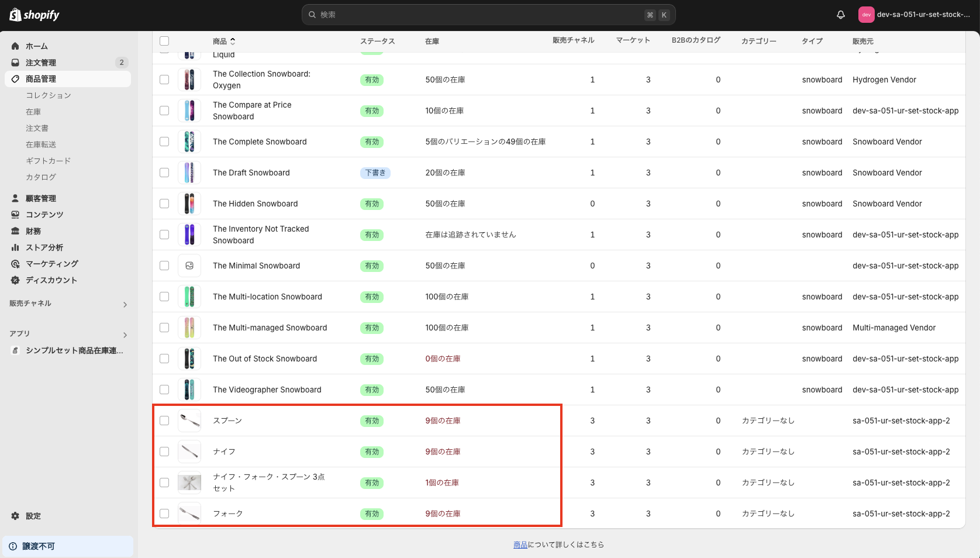The height and width of the screenshot is (558, 980).
Task: Open thumbnail of The Complete Snowboard
Action: click(189, 142)
